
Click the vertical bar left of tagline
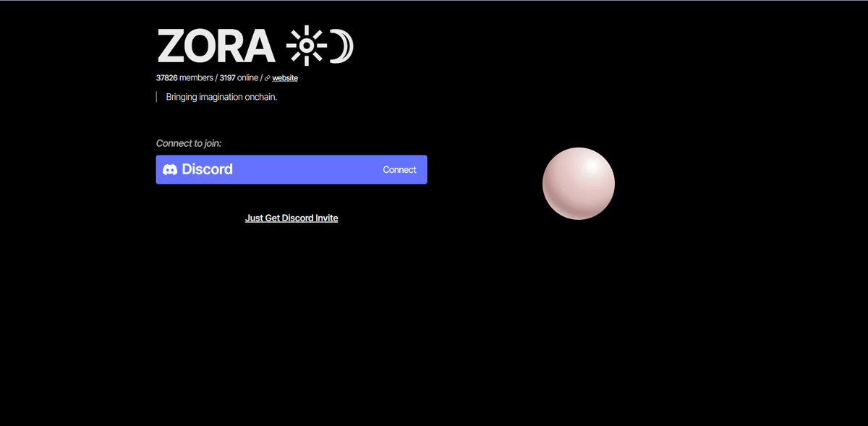click(157, 97)
